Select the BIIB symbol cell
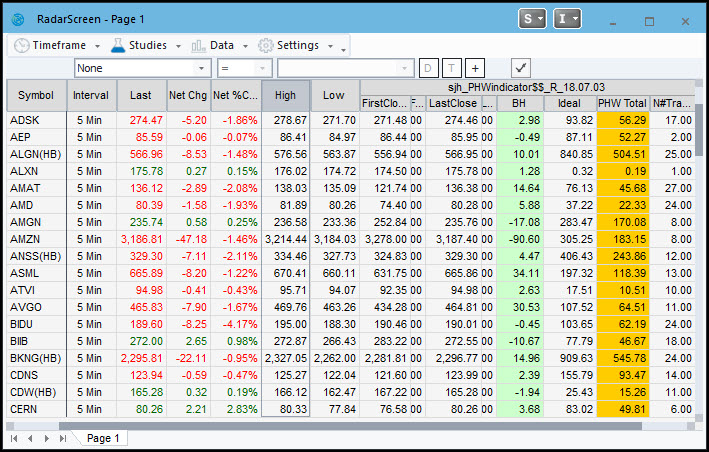 [36, 341]
